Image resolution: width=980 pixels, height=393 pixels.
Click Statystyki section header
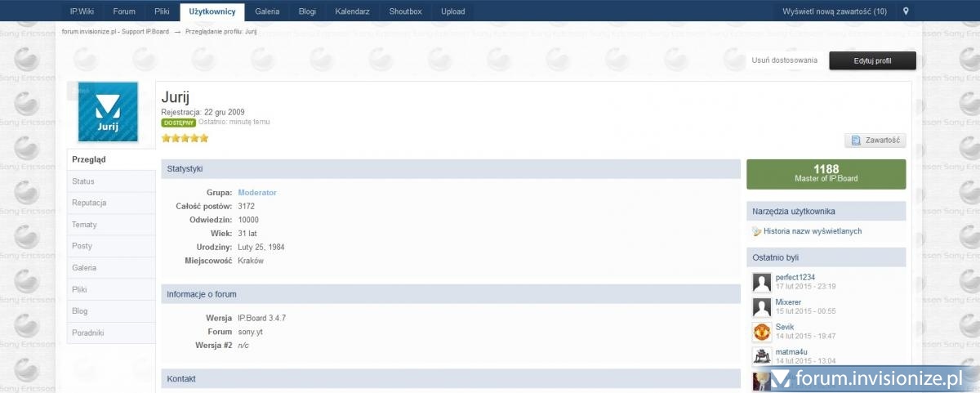[450, 169]
